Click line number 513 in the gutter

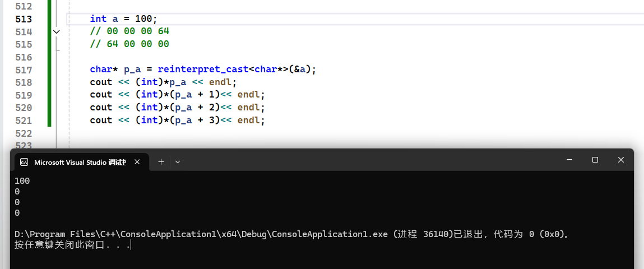24,19
